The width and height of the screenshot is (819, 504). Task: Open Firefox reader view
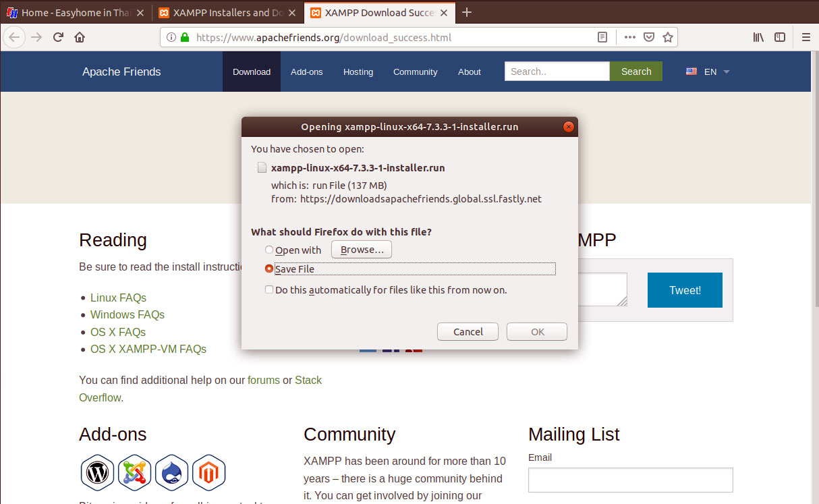(x=602, y=37)
